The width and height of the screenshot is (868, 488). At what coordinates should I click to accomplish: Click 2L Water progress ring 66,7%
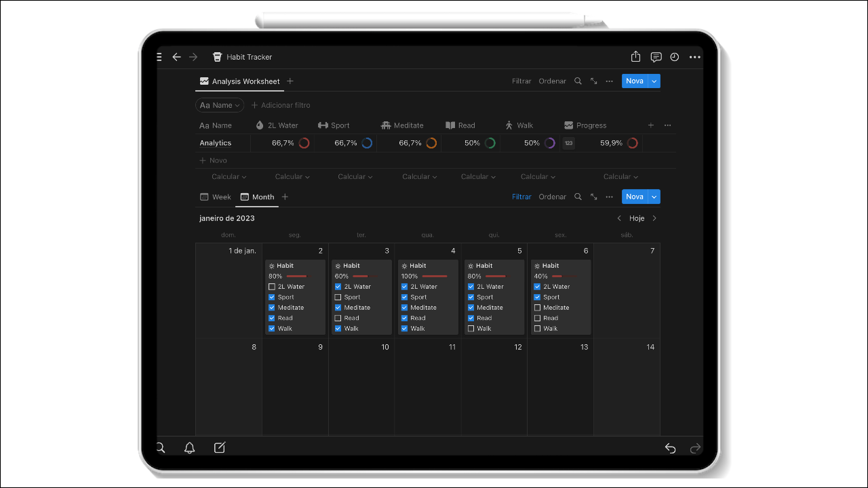(304, 143)
